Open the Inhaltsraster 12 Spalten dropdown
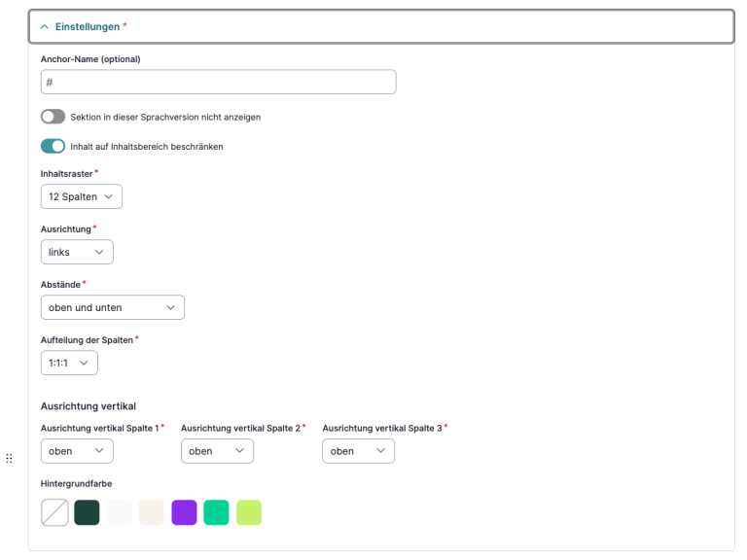The width and height of the screenshot is (747, 560). click(x=82, y=196)
